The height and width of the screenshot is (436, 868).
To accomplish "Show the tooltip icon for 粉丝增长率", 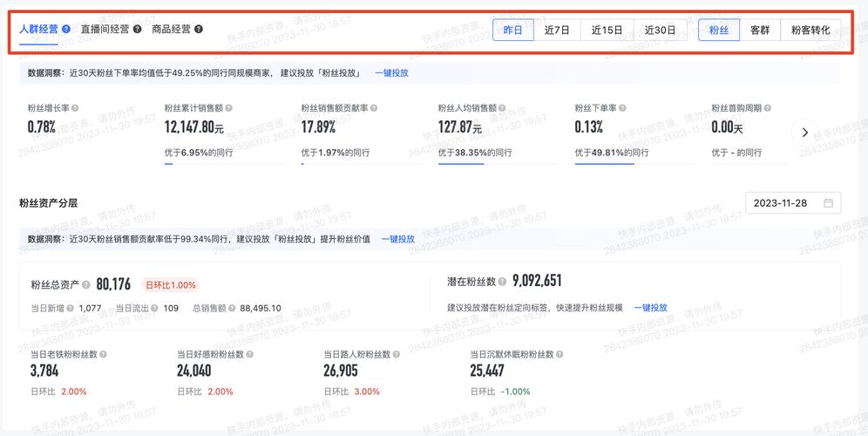I will pos(75,108).
